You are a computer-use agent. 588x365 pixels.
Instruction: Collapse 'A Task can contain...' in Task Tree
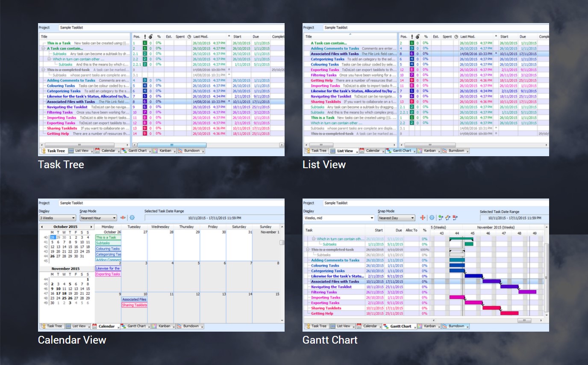(x=44, y=49)
